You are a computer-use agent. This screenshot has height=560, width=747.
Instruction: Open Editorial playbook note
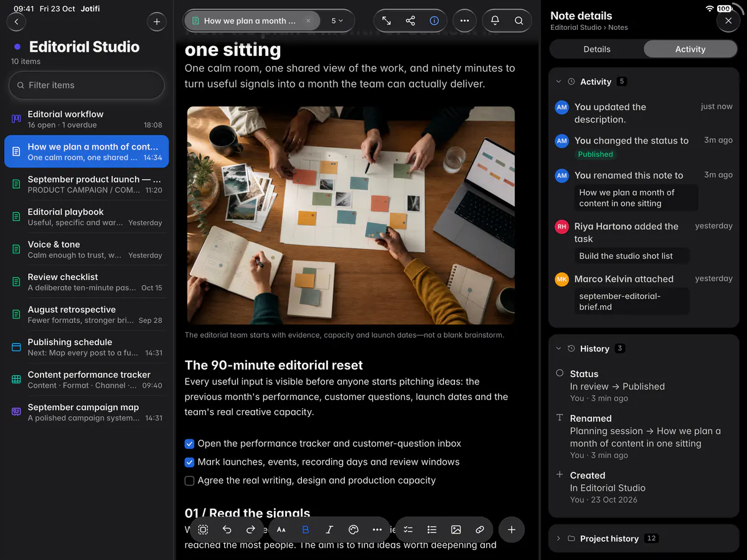(87, 217)
